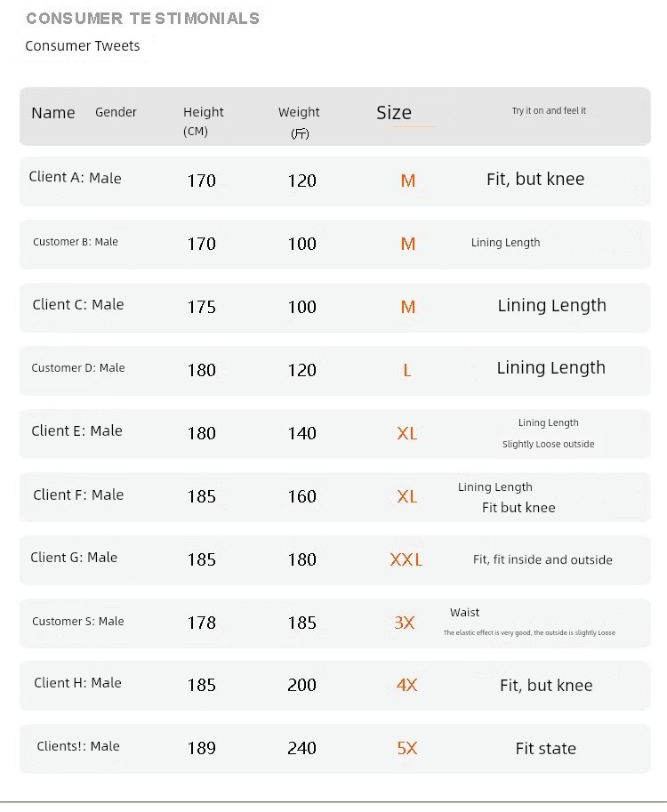Click Customer B's orange M size

408,244
